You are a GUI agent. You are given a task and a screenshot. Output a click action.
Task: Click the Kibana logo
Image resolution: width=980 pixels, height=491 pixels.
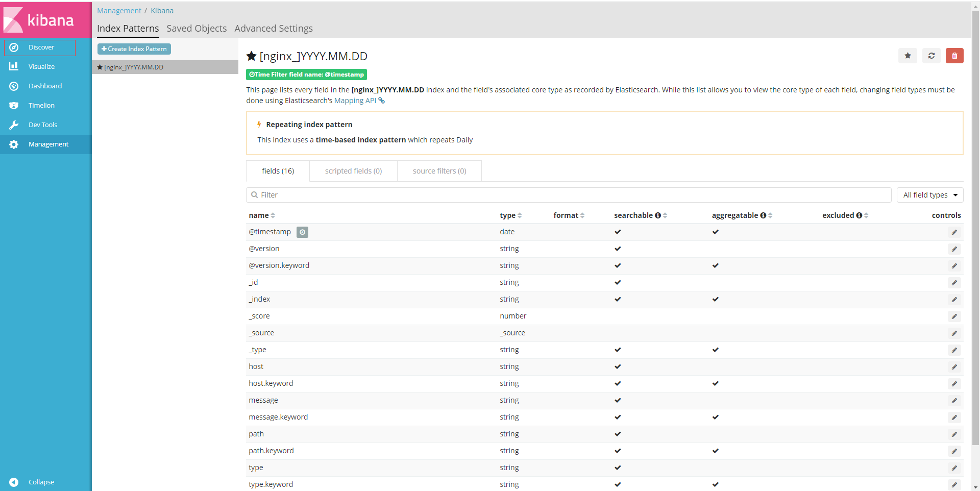(45, 19)
